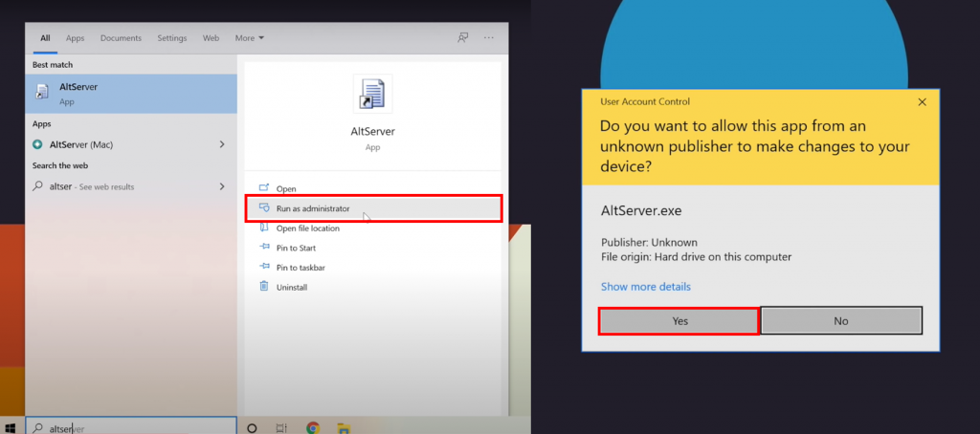Click the AltServer (Mac) app icon
The image size is (980, 434).
37,144
